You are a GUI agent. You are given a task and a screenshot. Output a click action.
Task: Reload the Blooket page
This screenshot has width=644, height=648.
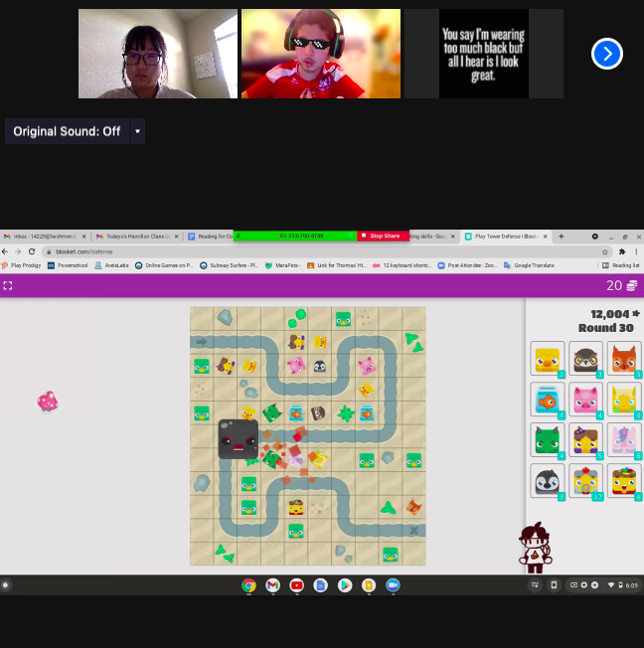(32, 251)
